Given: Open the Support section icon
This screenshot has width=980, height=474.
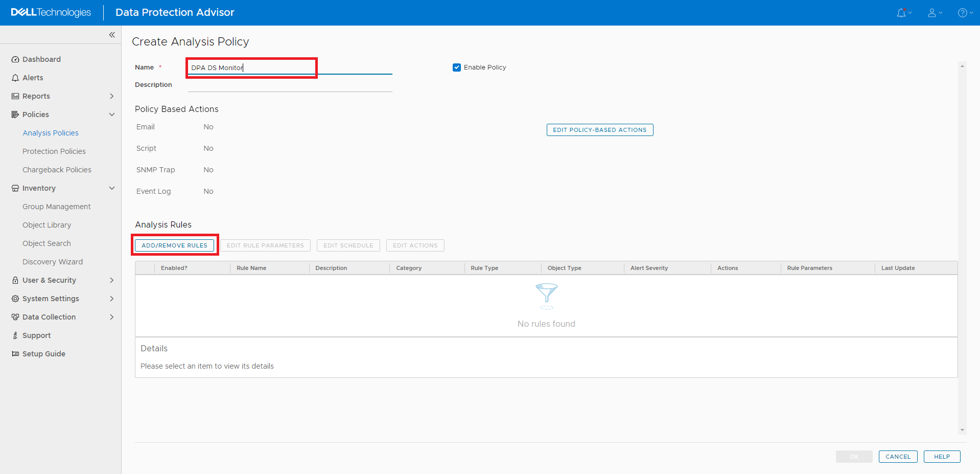Looking at the screenshot, I should click(x=14, y=335).
